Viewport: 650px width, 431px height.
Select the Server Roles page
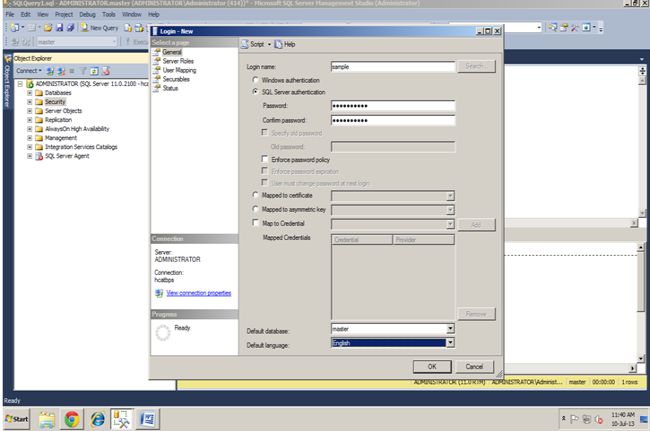[x=178, y=61]
